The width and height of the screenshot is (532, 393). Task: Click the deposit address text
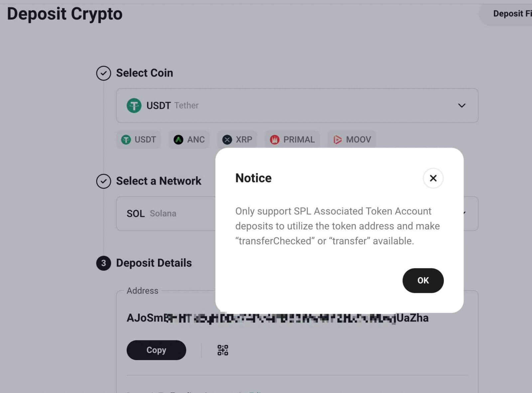278,318
